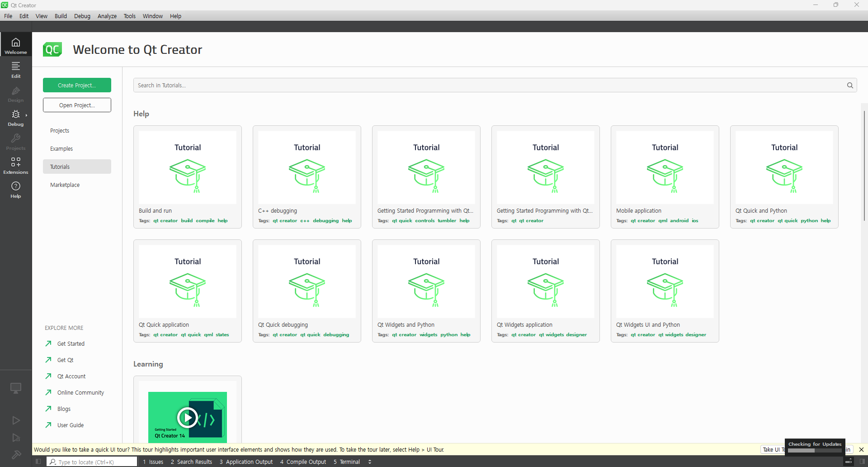
Task: Click the Start Debugging run button
Action: click(16, 438)
